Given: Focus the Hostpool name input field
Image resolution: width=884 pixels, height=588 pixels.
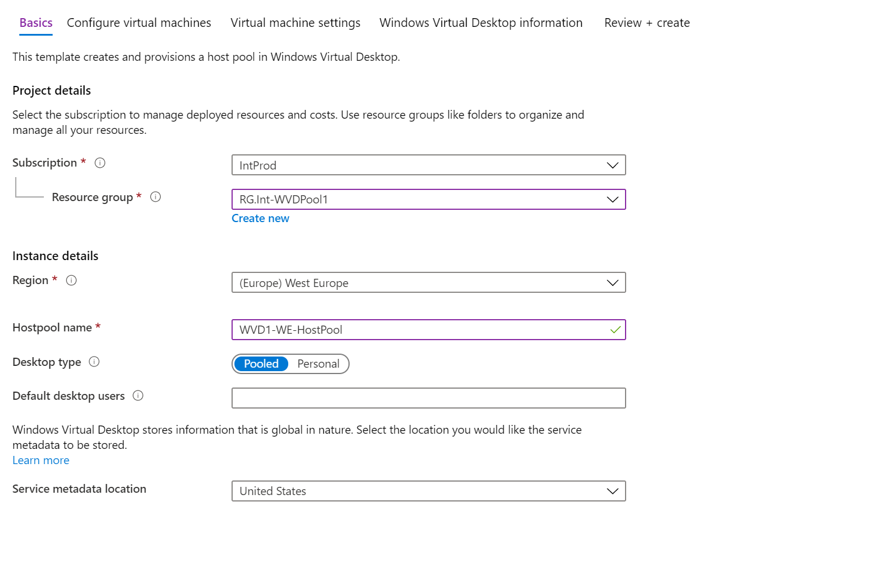Looking at the screenshot, I should [x=429, y=330].
